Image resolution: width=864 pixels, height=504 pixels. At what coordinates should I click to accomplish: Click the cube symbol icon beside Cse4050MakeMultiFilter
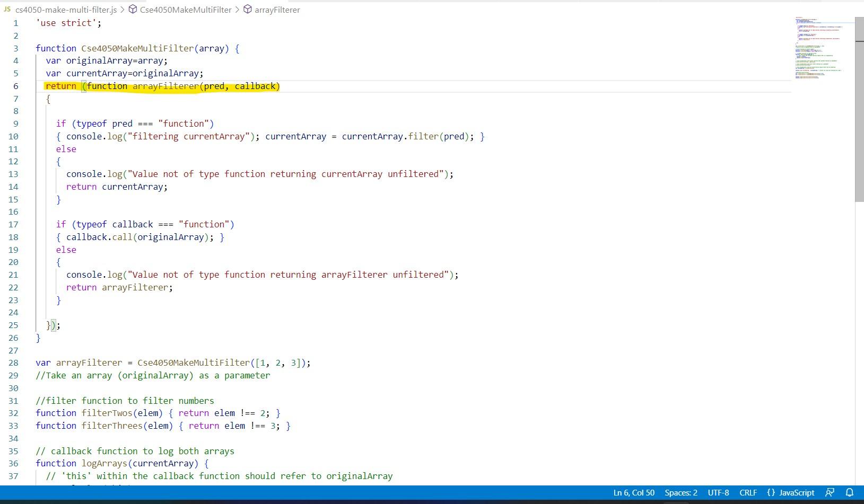(x=132, y=10)
